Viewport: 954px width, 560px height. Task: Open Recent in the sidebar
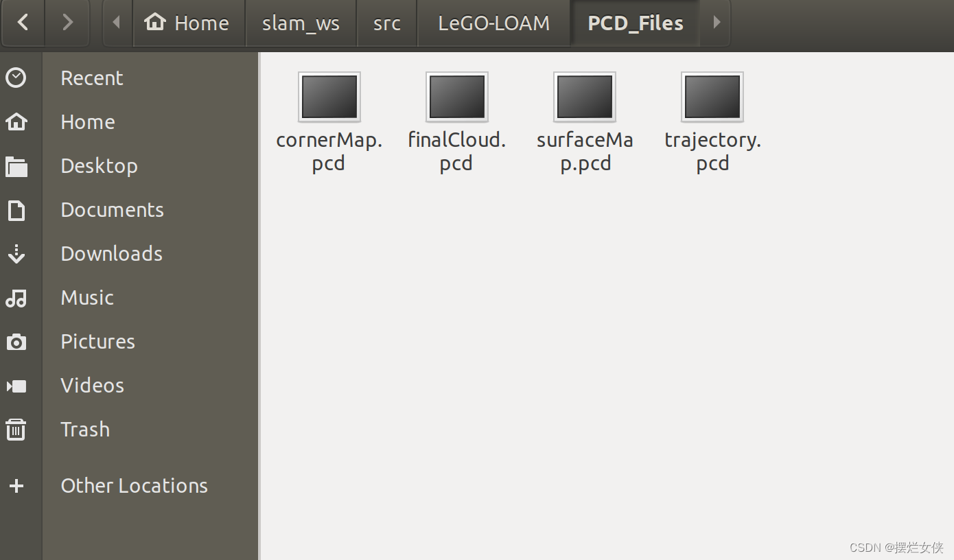[92, 78]
